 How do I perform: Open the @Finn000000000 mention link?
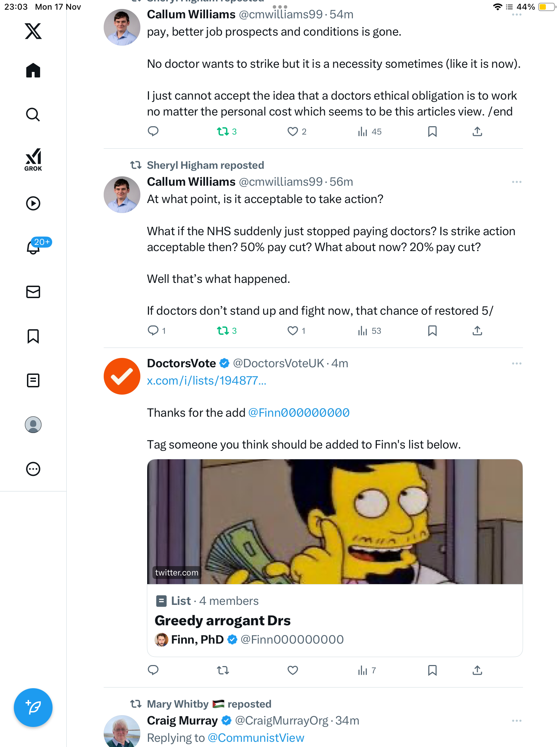click(x=299, y=413)
